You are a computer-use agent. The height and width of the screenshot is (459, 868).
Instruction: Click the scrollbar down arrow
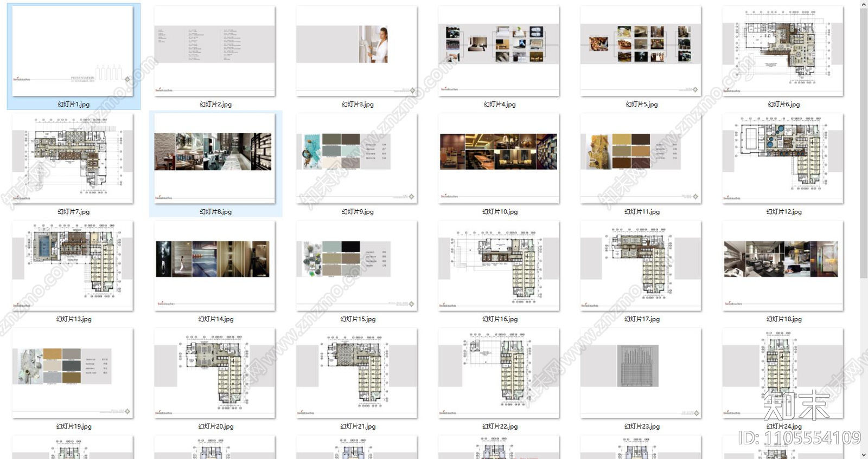point(863,454)
